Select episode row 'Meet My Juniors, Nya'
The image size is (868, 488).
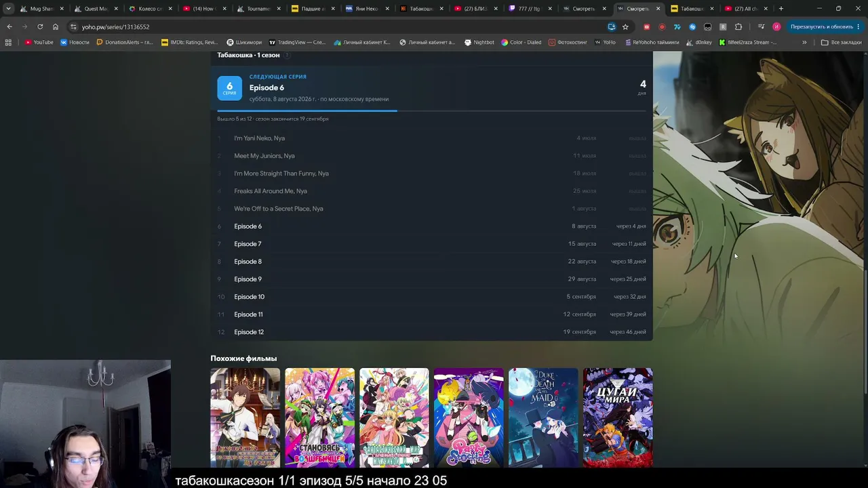431,156
